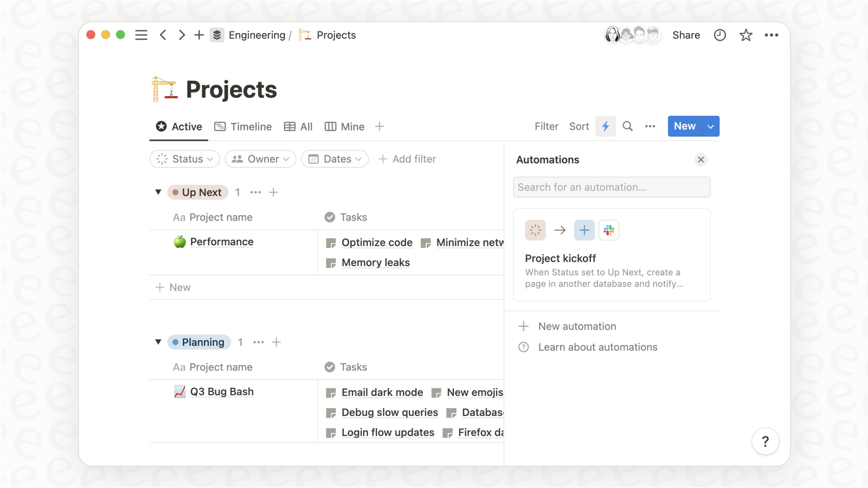
Task: Toggle the sidebar with the hamburger icon
Action: (x=141, y=35)
